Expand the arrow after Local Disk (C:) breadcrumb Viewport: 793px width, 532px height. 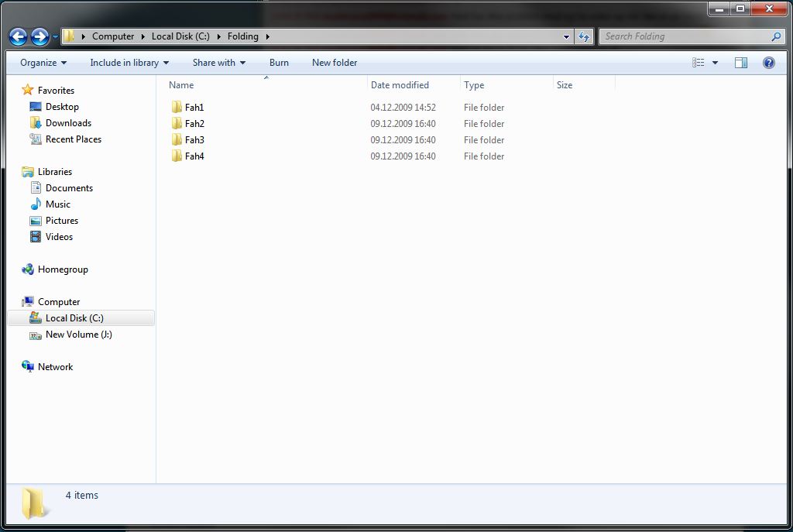pyautogui.click(x=218, y=36)
